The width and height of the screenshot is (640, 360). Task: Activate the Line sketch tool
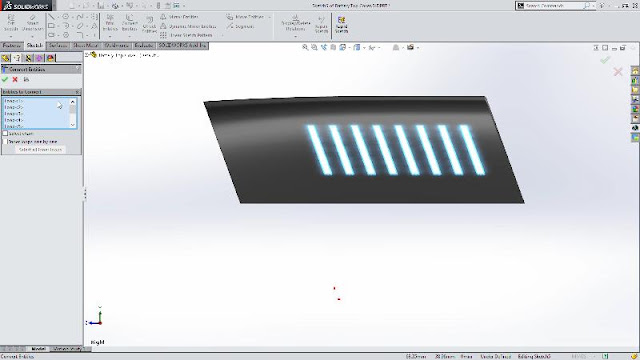(x=51, y=17)
